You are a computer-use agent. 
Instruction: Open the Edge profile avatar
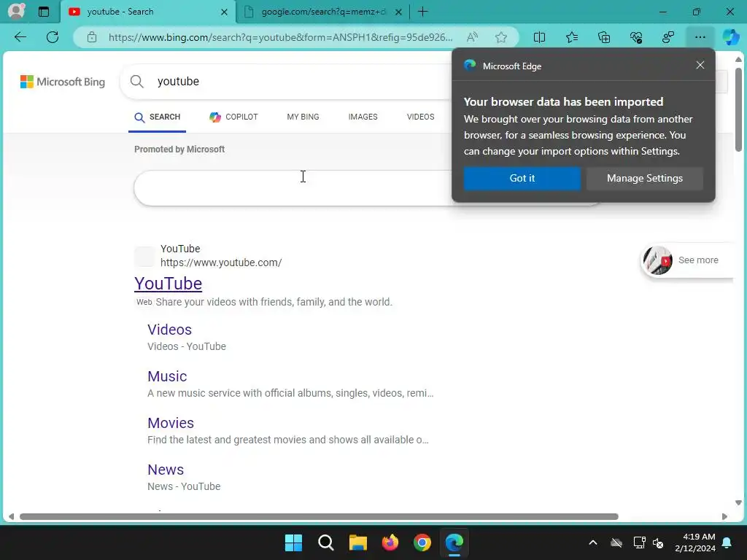pos(16,12)
